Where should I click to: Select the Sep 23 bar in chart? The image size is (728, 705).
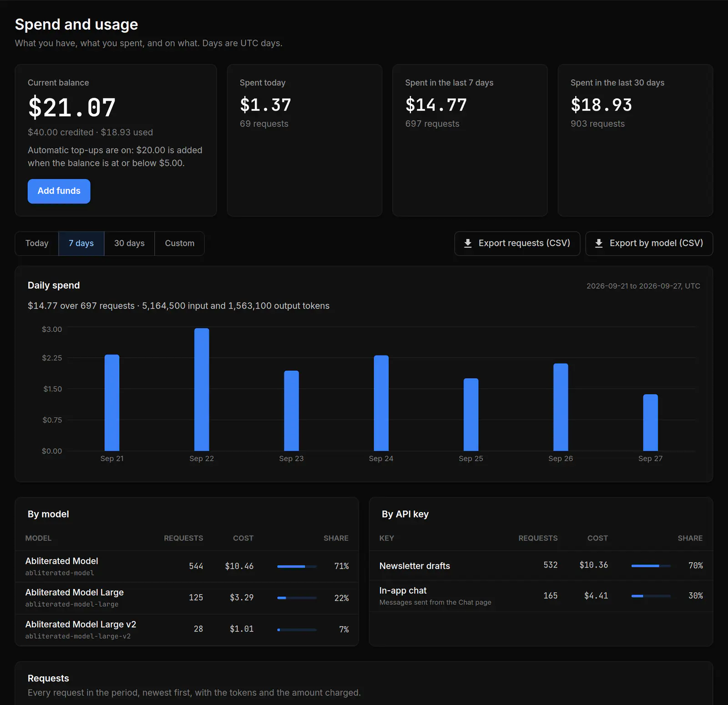point(292,411)
